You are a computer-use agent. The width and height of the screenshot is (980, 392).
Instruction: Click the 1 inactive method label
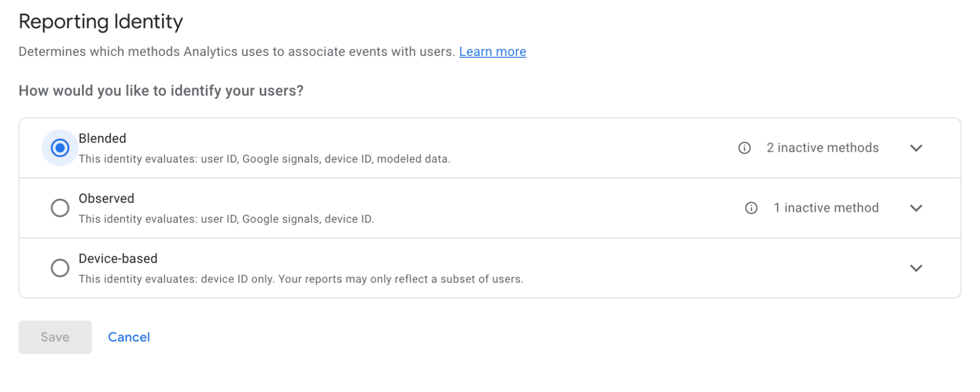826,208
